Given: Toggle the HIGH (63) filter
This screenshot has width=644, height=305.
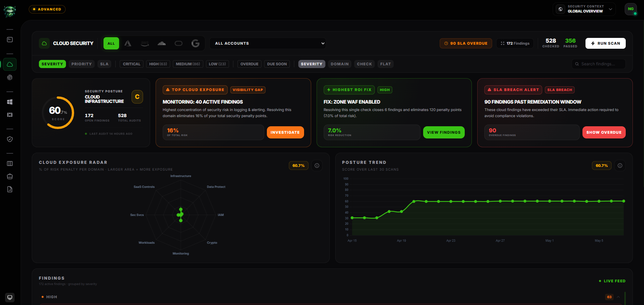Looking at the screenshot, I should click(x=158, y=64).
